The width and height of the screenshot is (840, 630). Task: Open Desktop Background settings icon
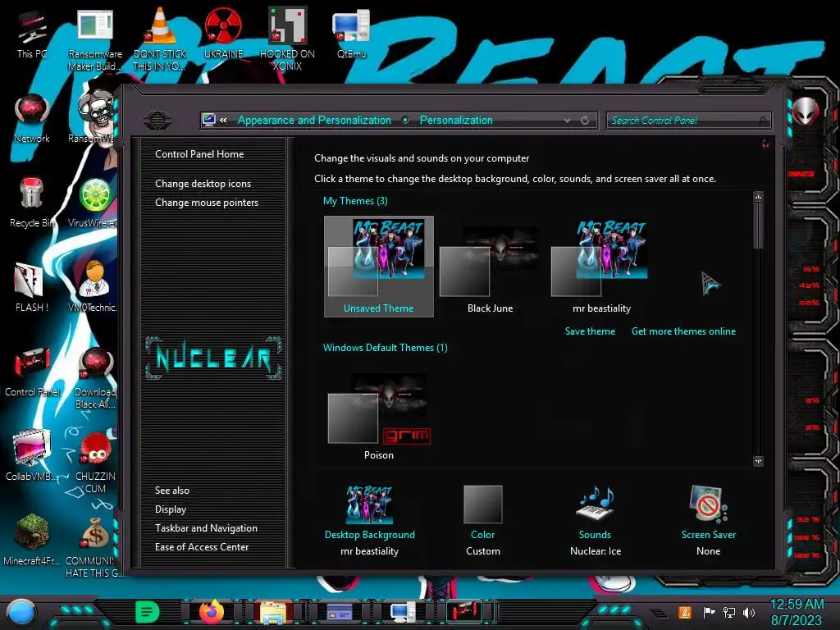coord(369,504)
